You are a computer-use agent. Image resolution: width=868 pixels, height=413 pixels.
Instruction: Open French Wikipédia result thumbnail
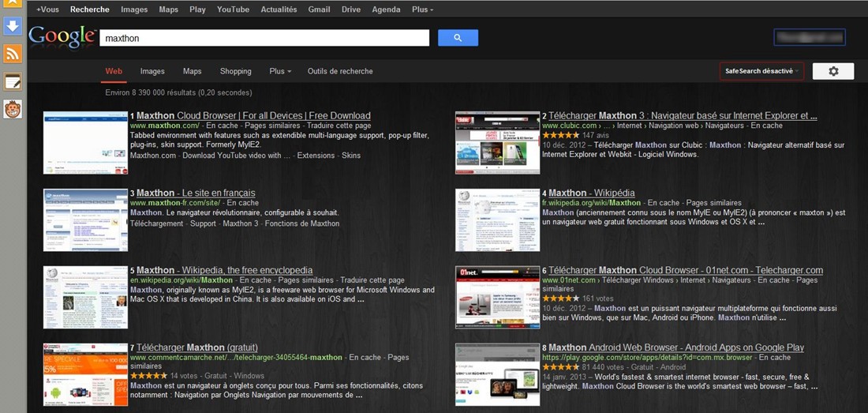tap(497, 220)
